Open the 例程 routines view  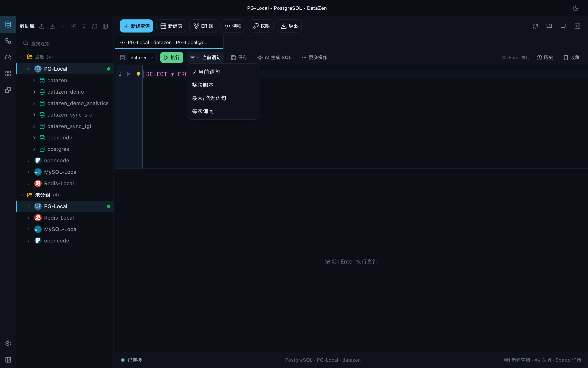coord(233,26)
